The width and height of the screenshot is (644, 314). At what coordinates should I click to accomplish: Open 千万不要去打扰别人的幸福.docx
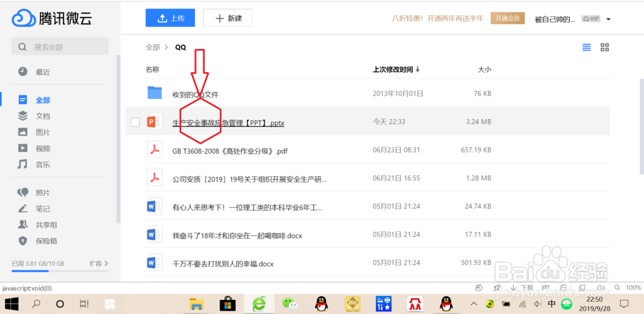[223, 264]
